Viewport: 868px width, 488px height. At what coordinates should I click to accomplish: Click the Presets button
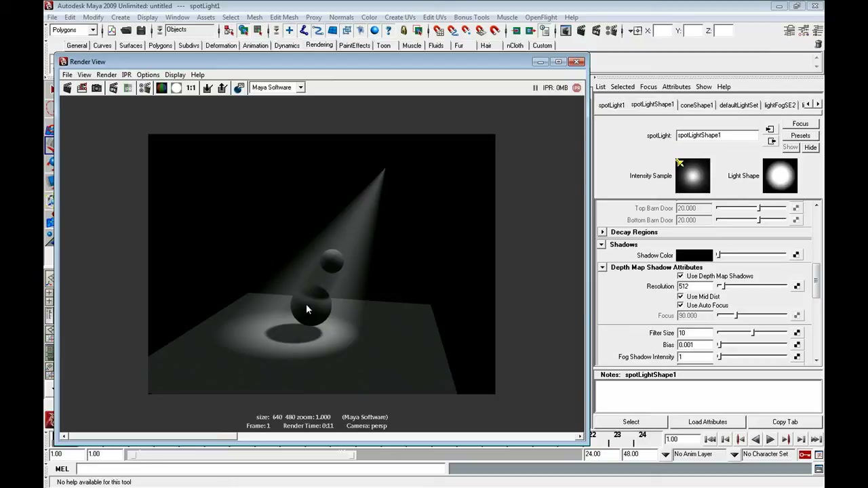(x=800, y=136)
